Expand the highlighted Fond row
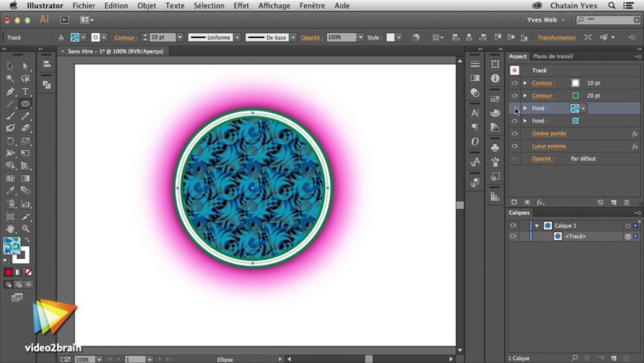 tap(525, 108)
